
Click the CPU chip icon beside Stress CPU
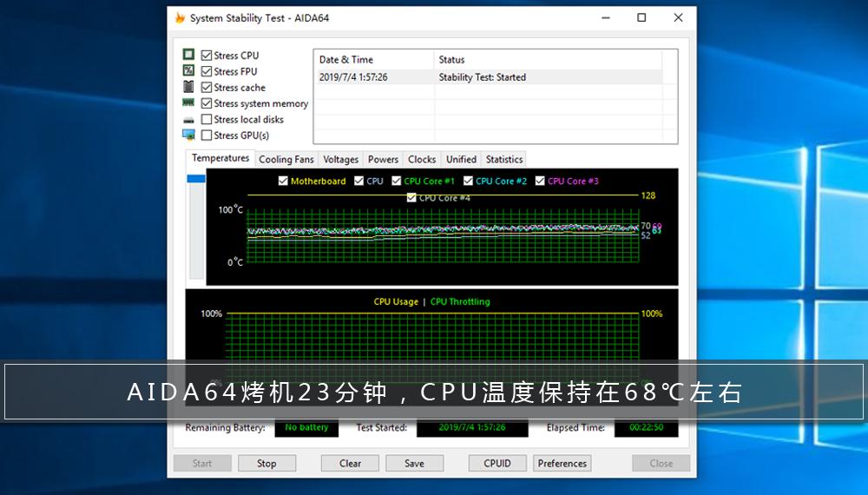click(188, 54)
